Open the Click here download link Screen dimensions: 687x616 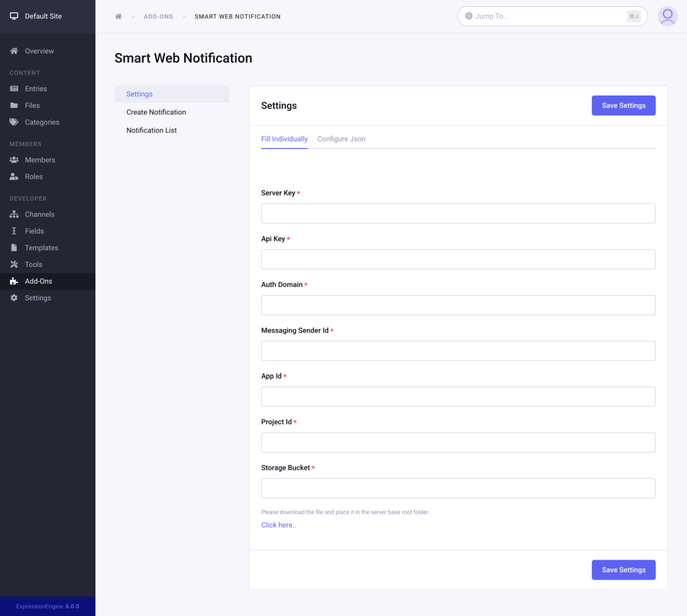278,525
